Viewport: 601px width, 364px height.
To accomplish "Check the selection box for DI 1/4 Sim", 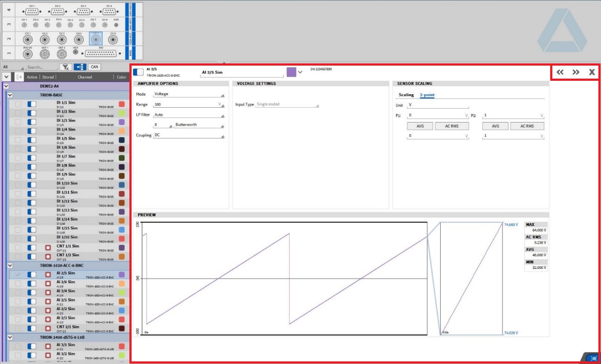I will pos(18,131).
